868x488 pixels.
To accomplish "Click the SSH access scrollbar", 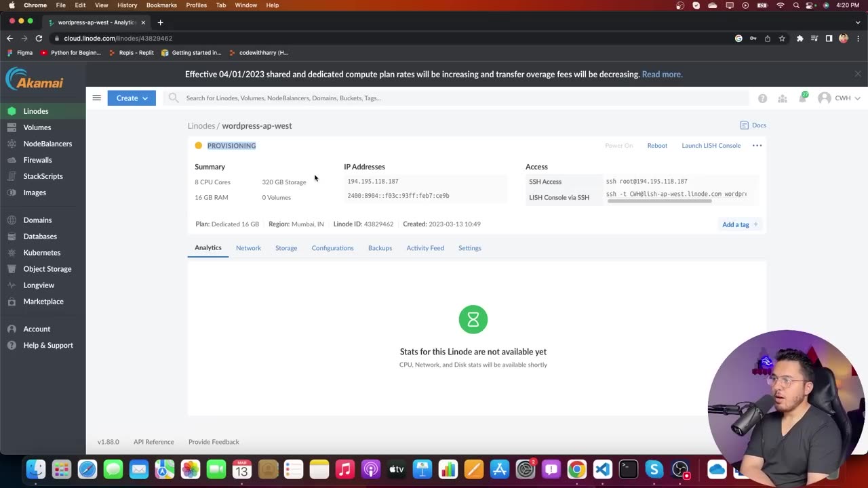I will (659, 201).
